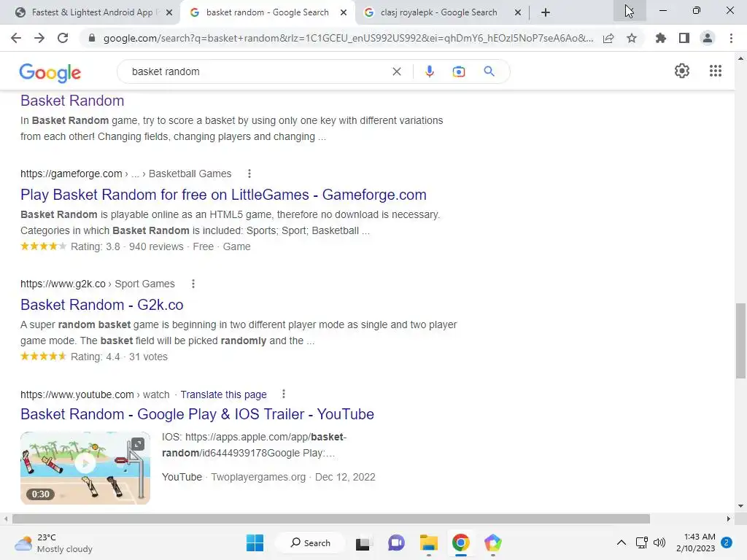
Task: Open more options for gameforge.com result
Action: (x=249, y=174)
